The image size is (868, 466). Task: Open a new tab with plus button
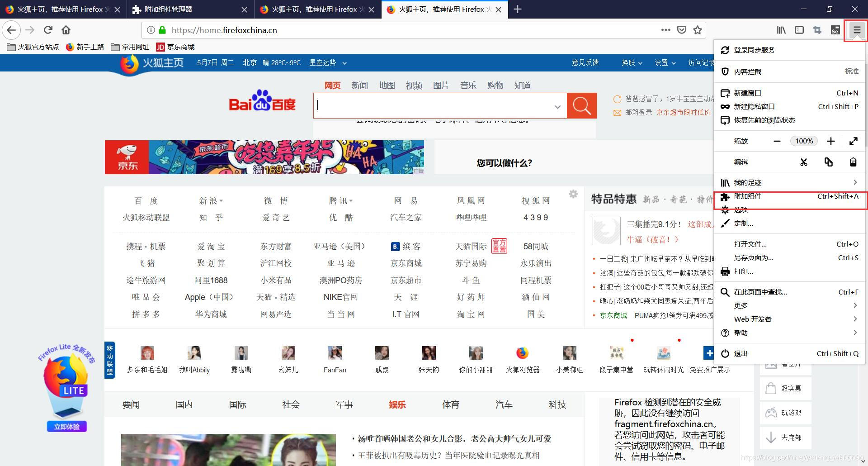pos(518,9)
